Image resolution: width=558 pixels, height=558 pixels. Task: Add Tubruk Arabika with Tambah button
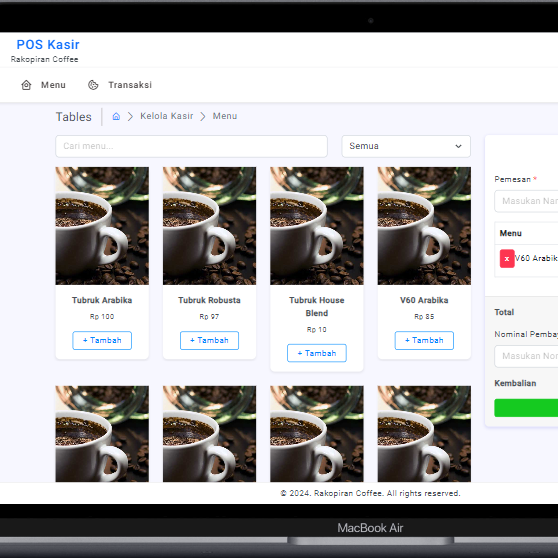[102, 341]
